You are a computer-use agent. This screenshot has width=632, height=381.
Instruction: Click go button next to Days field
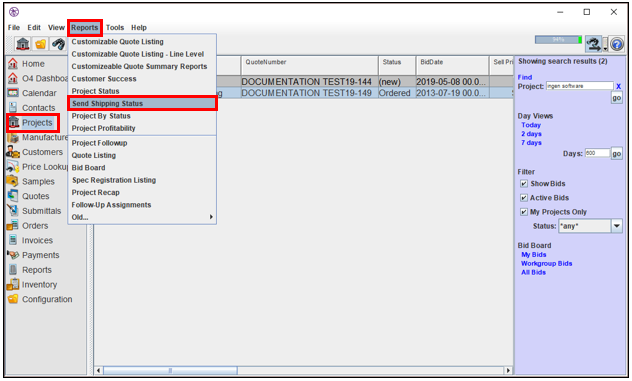(617, 154)
